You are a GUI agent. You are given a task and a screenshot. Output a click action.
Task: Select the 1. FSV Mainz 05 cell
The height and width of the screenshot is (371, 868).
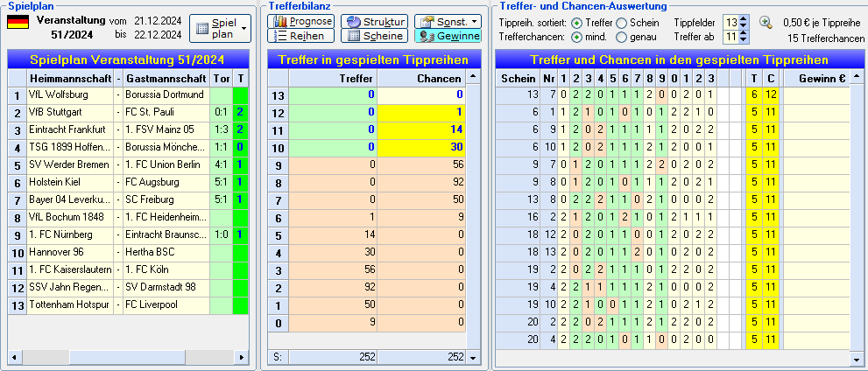pos(166,129)
